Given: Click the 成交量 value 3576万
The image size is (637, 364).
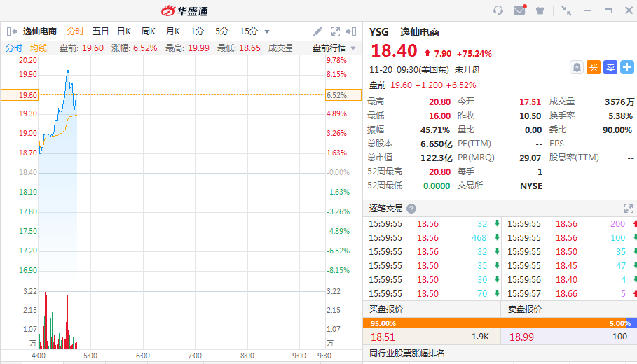Looking at the screenshot, I should [x=619, y=102].
